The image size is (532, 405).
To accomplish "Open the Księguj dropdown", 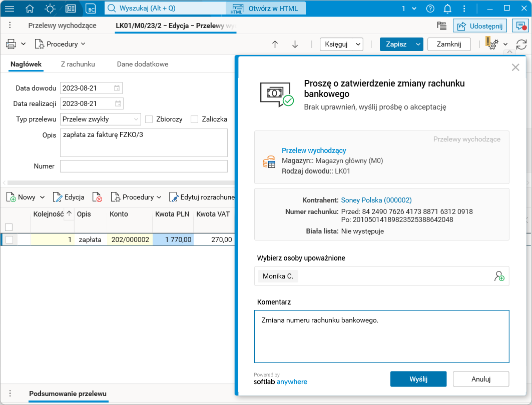I will click(x=341, y=44).
